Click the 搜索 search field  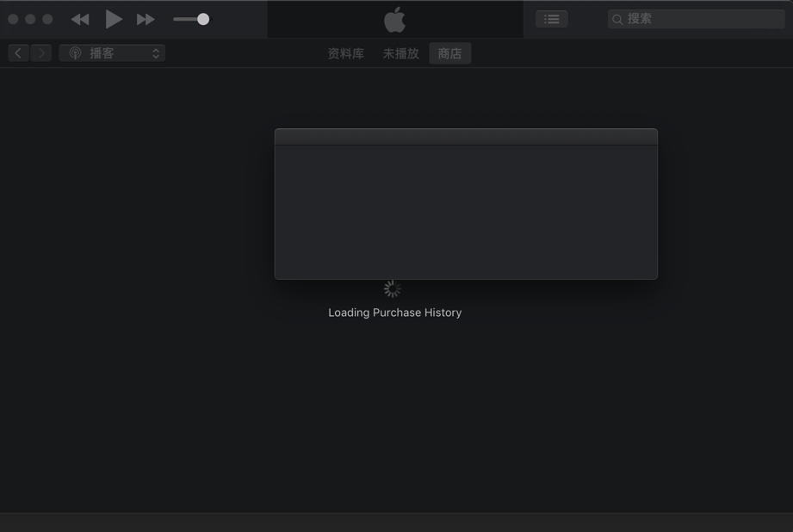click(696, 19)
